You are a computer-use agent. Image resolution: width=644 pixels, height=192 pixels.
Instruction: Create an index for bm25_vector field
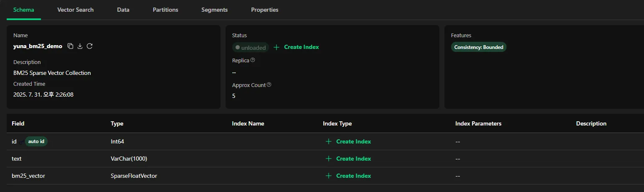pos(348,176)
